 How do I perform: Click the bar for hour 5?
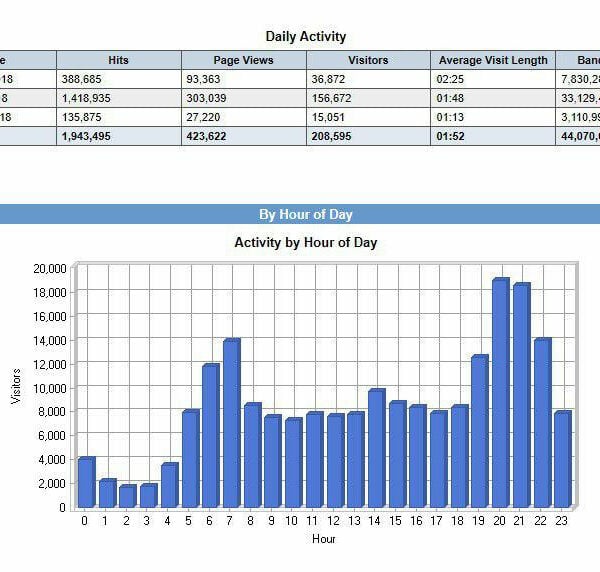(x=191, y=458)
